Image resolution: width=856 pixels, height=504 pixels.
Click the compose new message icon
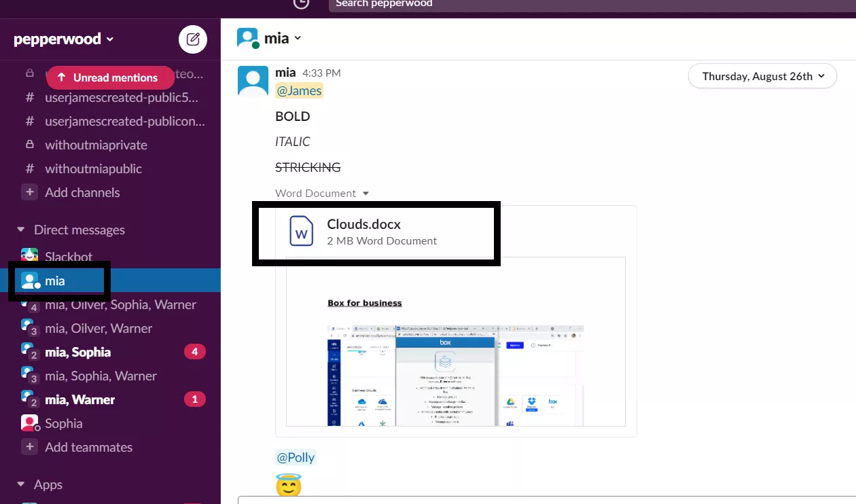click(193, 39)
